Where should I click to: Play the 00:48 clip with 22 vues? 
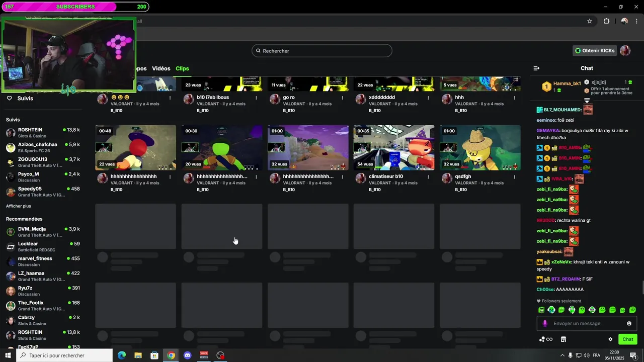135,148
